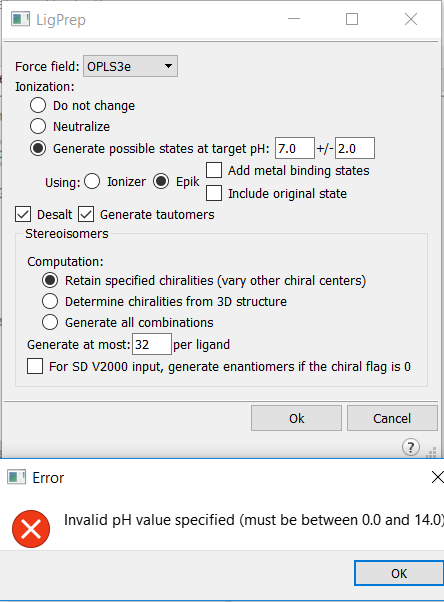
Task: Close the Error dialog with X
Action: [x=437, y=478]
